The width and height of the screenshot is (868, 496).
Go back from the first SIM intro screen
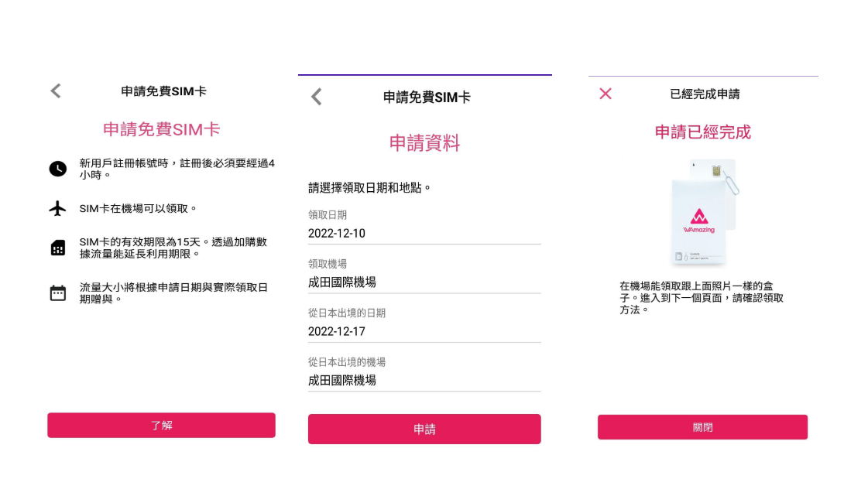pos(56,91)
